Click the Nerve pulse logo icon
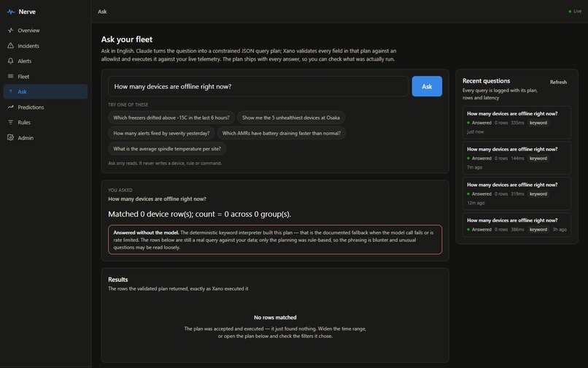 tap(11, 12)
